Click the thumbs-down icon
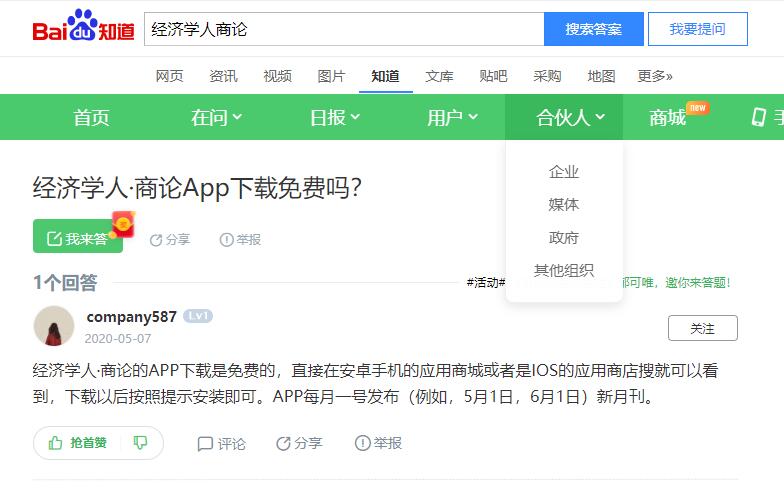This screenshot has height=503, width=784. coord(141,443)
